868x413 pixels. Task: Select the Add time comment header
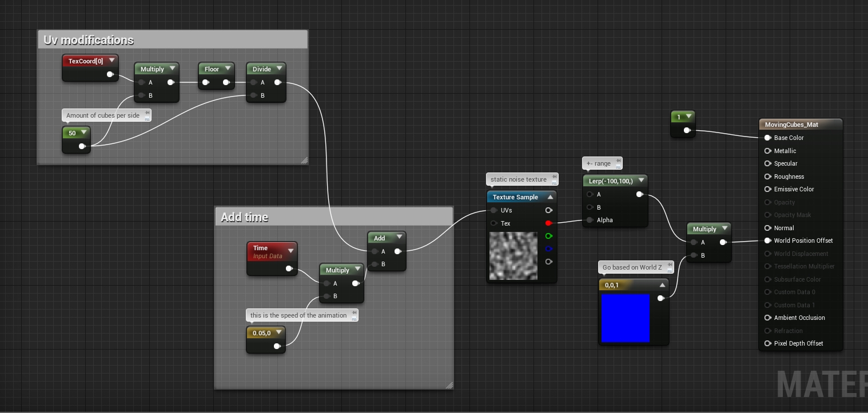[334, 217]
